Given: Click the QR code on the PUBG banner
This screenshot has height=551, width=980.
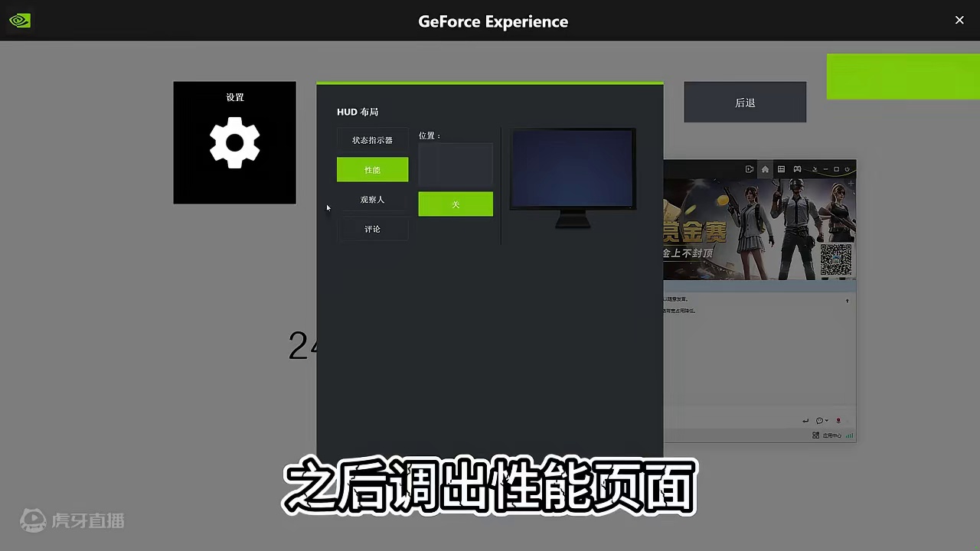Looking at the screenshot, I should pyautogui.click(x=836, y=259).
